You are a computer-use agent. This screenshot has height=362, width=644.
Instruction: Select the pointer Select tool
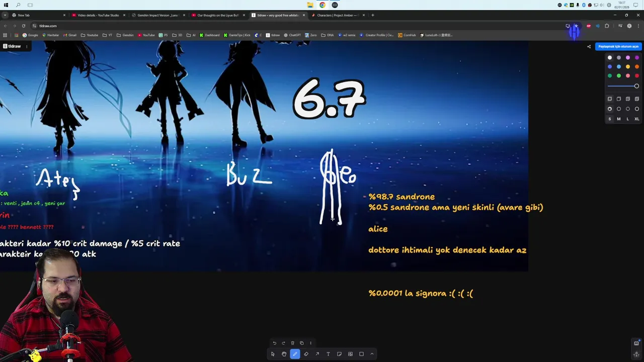coord(273,354)
